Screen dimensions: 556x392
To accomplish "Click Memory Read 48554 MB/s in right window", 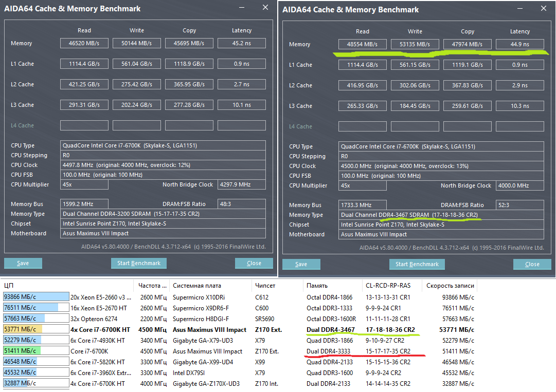I will 363,44.
